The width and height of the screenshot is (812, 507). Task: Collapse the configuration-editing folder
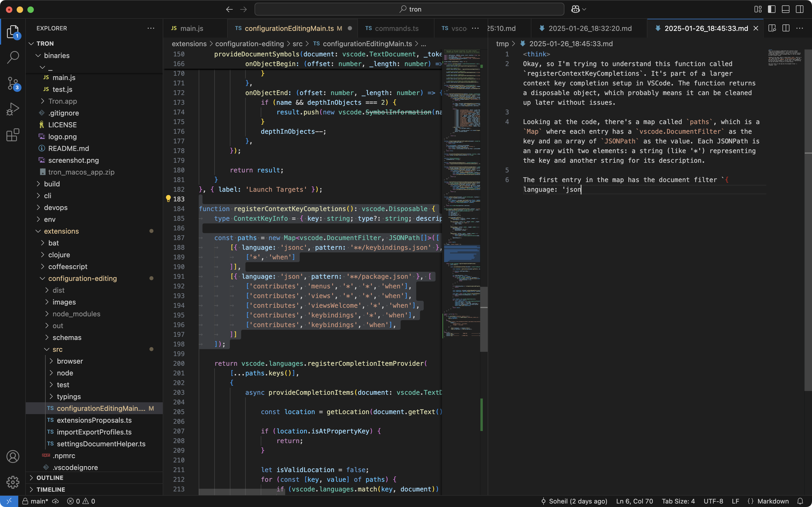[x=82, y=278]
